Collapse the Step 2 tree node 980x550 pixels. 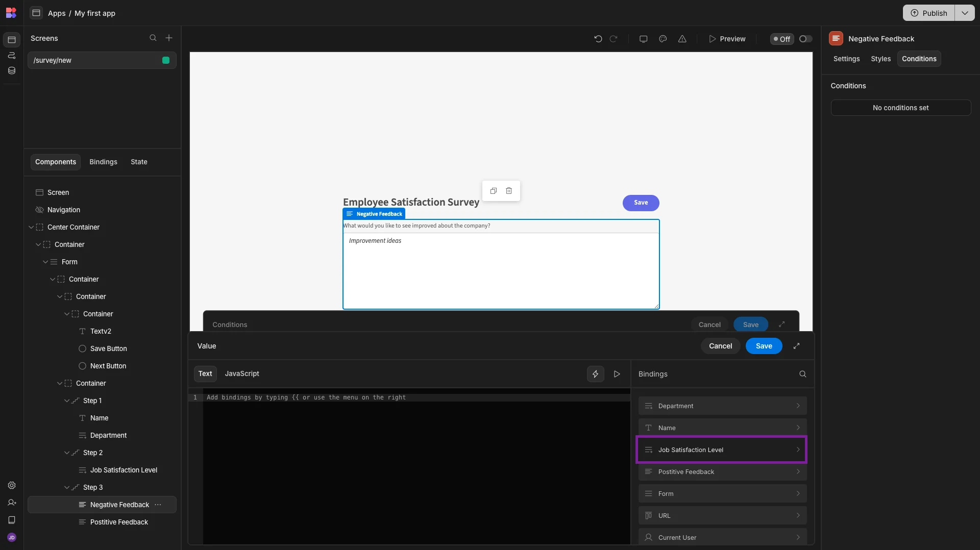click(x=67, y=453)
